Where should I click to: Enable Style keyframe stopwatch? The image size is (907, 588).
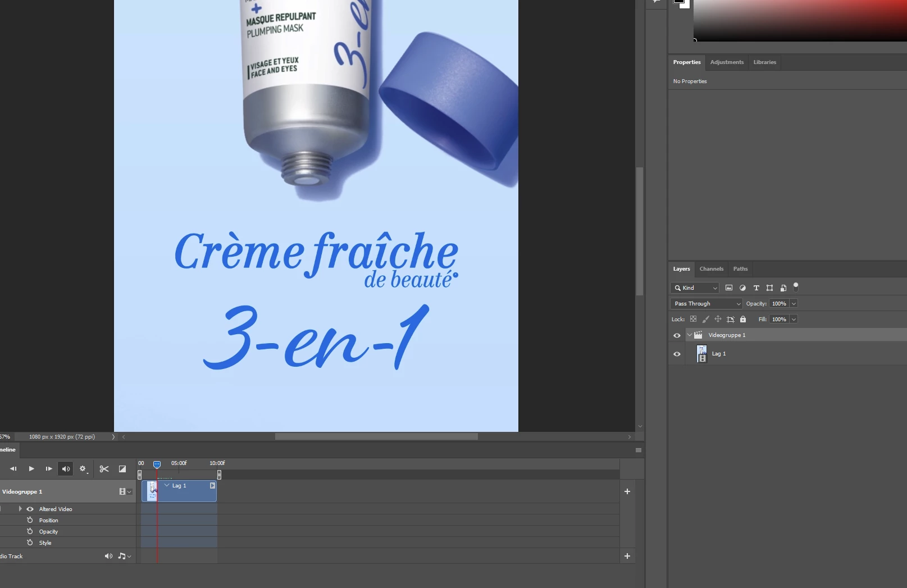[30, 543]
